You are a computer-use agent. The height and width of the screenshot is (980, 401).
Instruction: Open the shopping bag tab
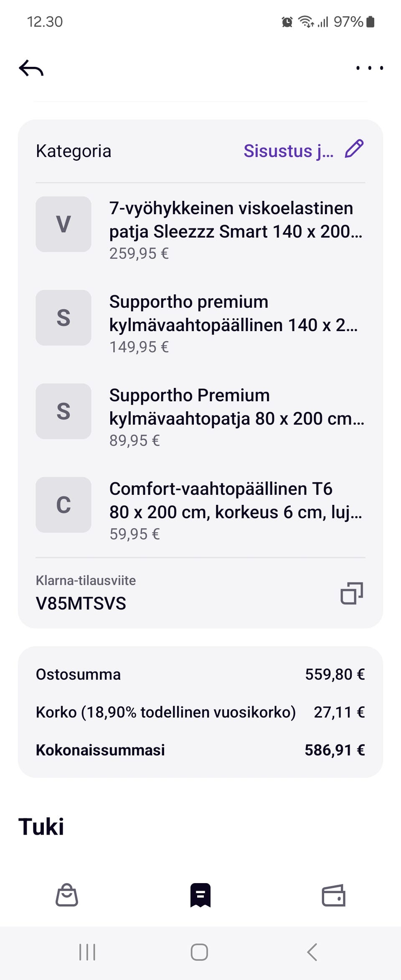[67, 895]
